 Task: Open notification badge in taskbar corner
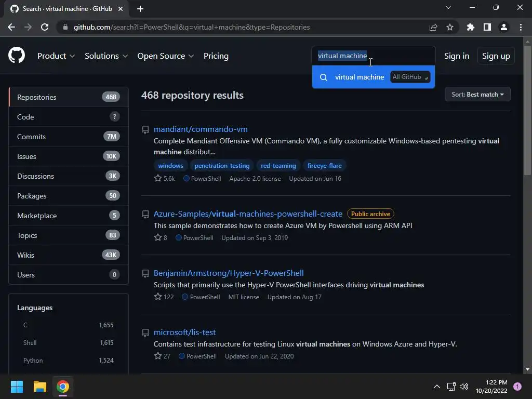tap(517, 387)
